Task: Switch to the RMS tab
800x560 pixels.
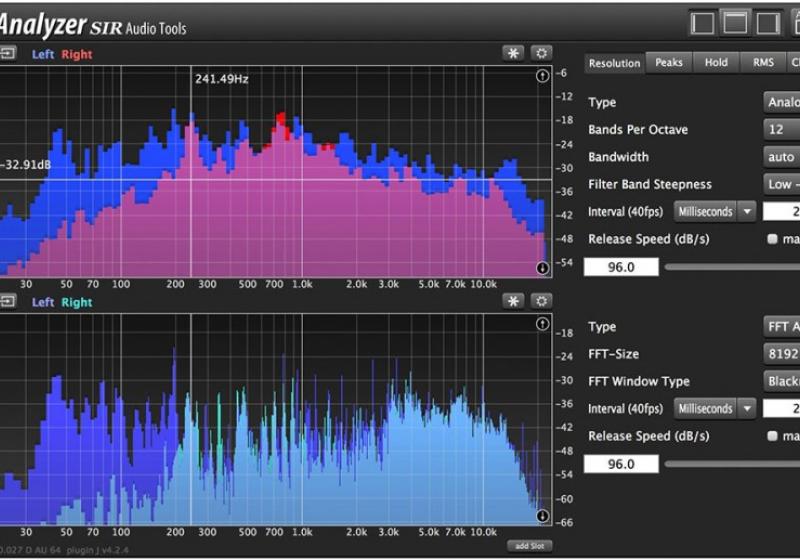Action: coord(763,62)
